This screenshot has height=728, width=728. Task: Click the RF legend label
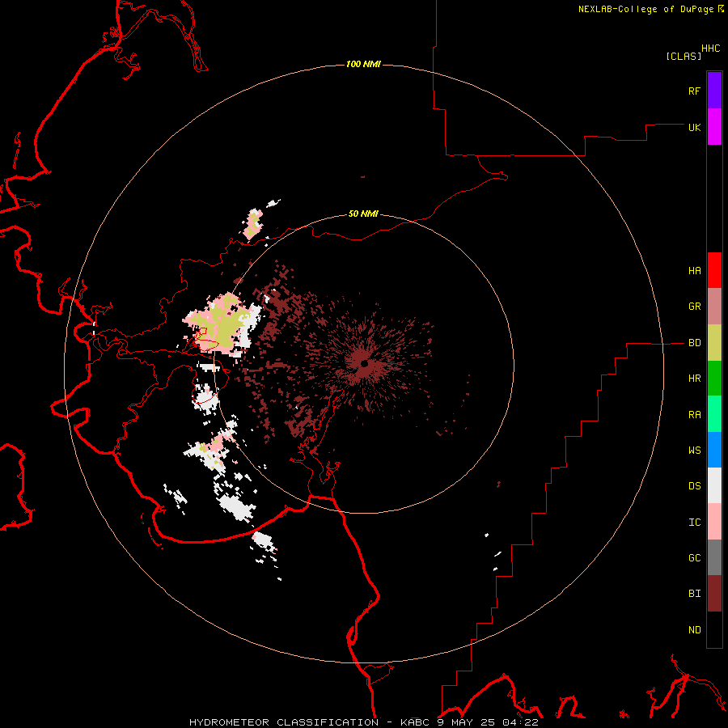[x=694, y=91]
